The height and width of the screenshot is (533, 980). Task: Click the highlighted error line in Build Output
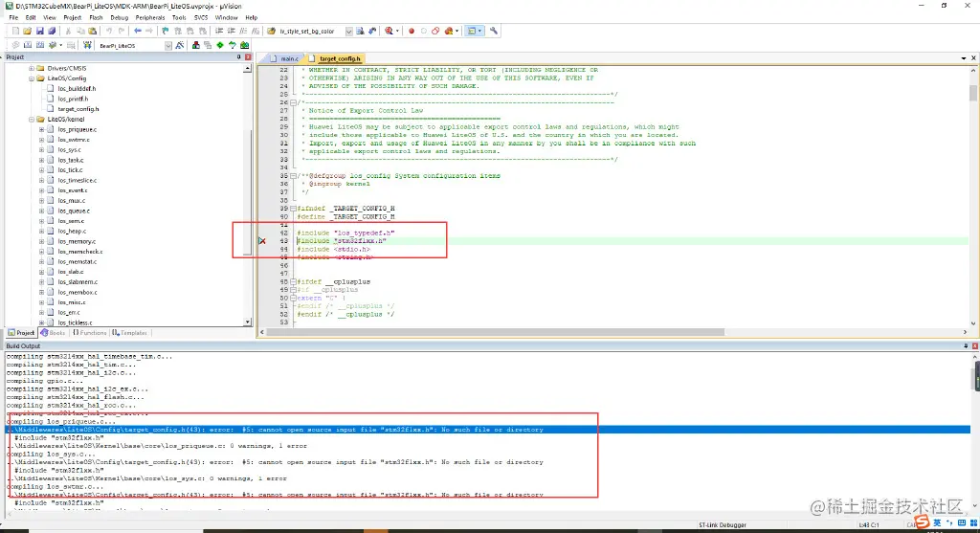pos(487,430)
